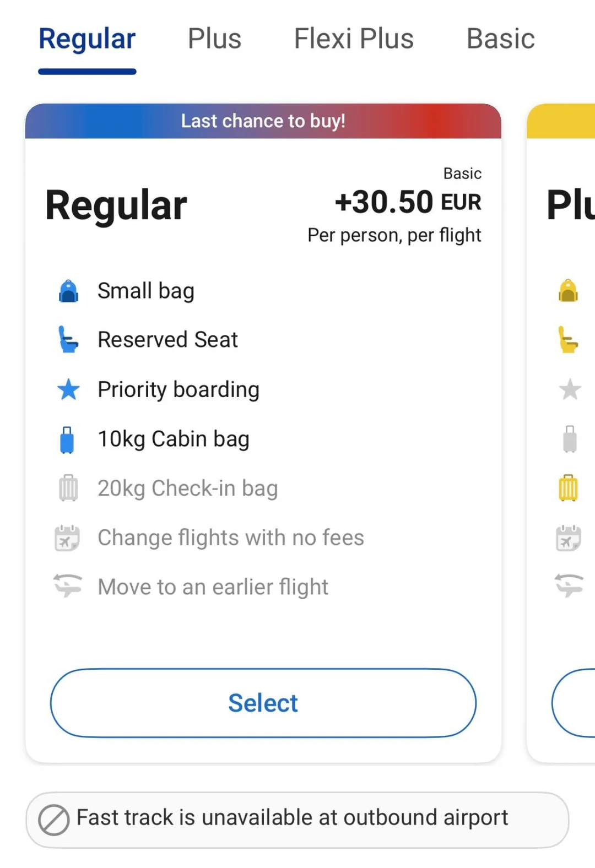This screenshot has height=868, width=595.
Task: Click the yellow backpack icon on Plus card
Action: pos(568,291)
